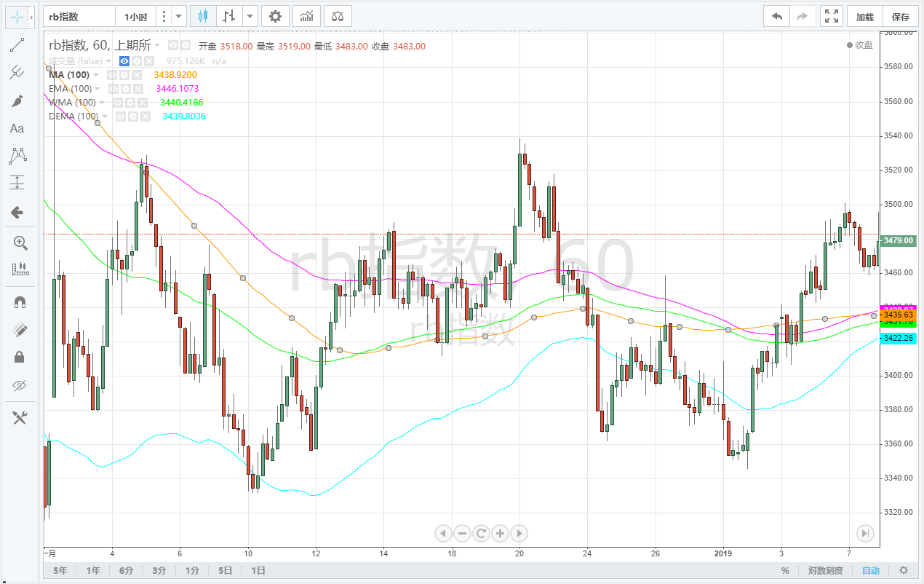Zoom in chart with plus button

coord(500,534)
